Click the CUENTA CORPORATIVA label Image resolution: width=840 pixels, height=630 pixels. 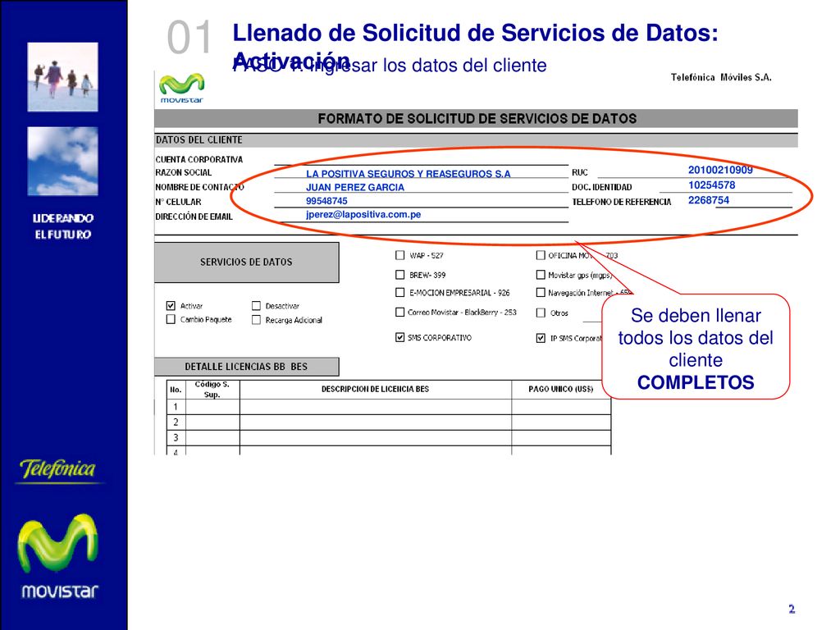199,159
